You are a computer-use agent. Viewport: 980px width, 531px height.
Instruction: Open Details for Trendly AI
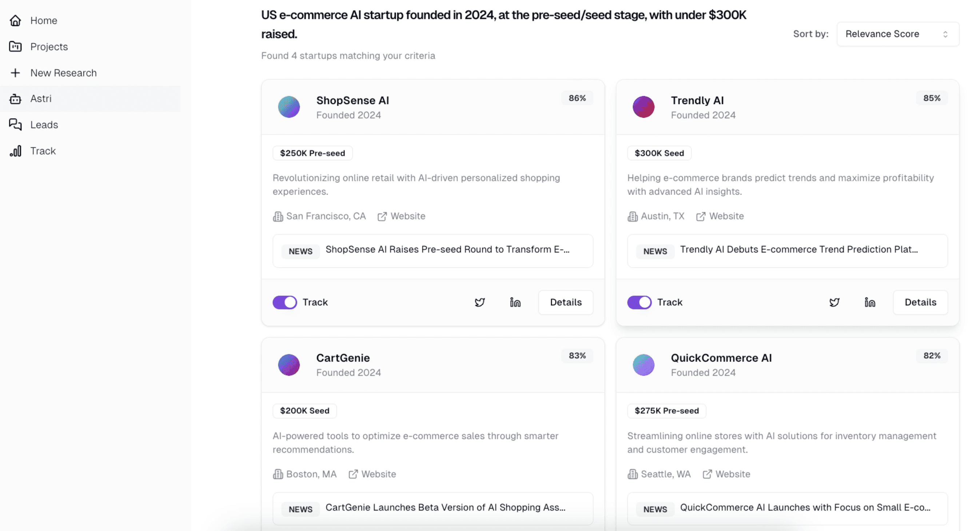pos(920,302)
